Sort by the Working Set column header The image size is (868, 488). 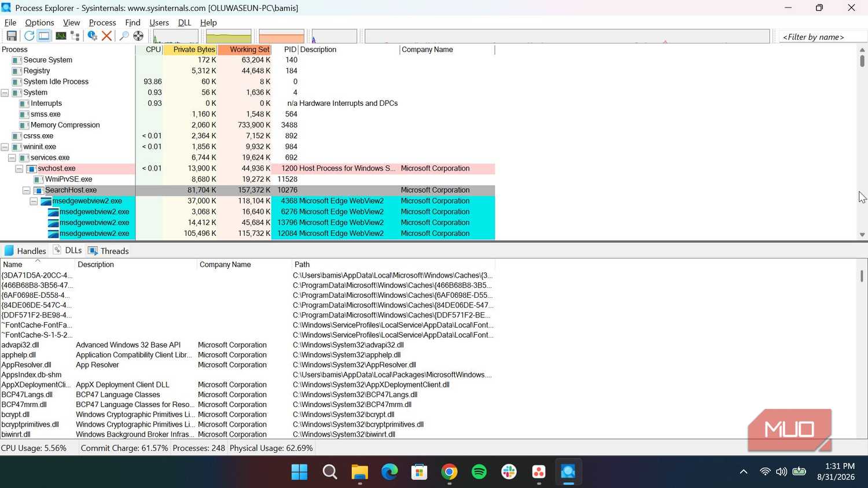tap(244, 50)
